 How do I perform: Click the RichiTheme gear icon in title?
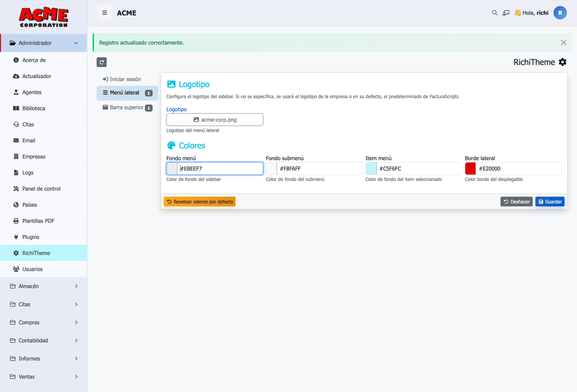(x=563, y=62)
